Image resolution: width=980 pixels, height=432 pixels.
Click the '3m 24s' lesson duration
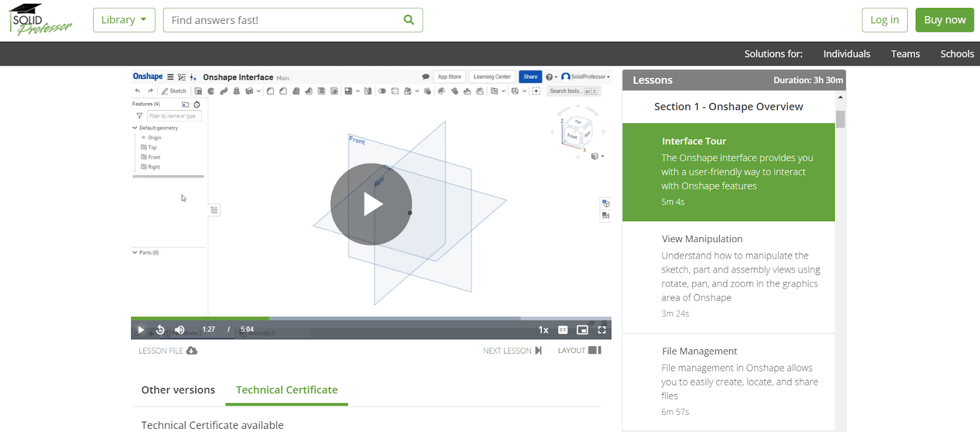(x=675, y=314)
